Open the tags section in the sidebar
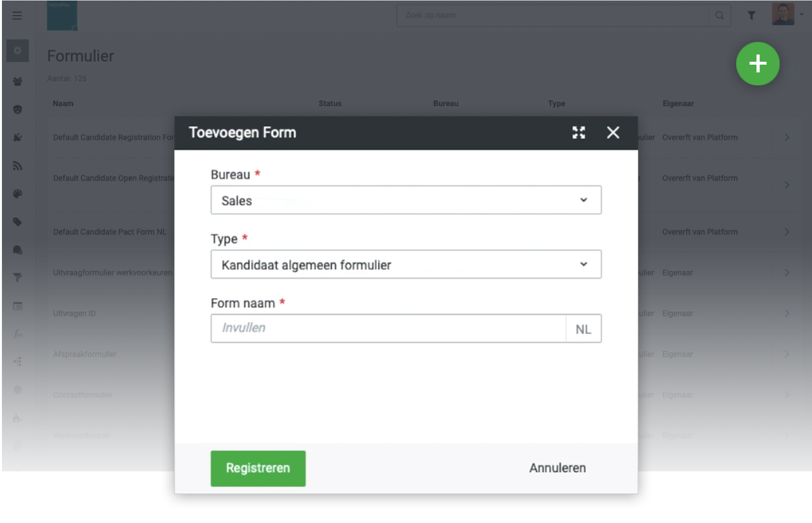The height and width of the screenshot is (523, 812). click(x=17, y=222)
